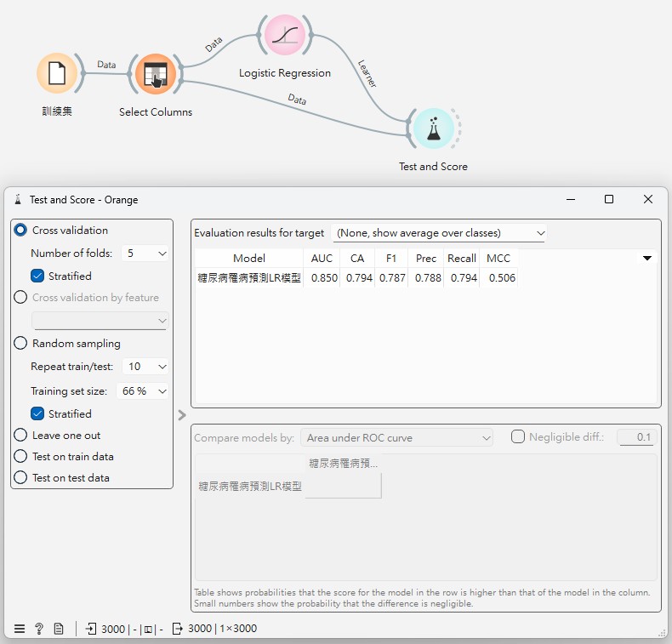Click the MCC column header

pos(498,258)
